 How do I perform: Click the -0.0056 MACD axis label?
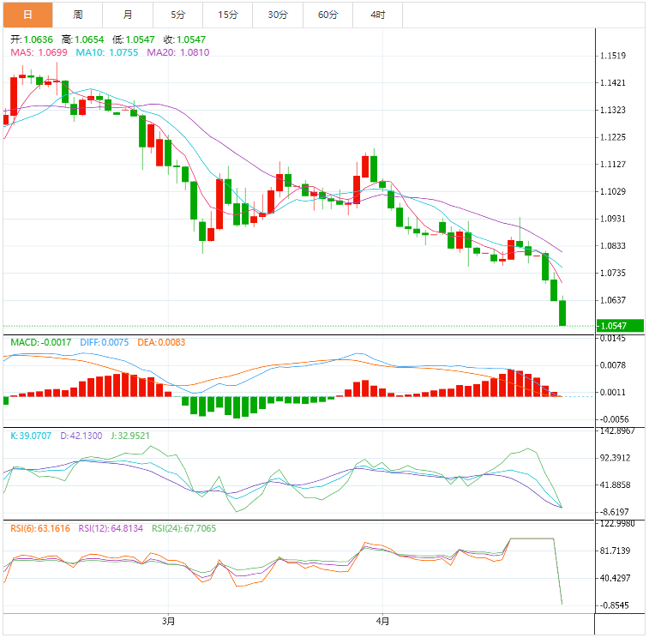[x=614, y=419]
